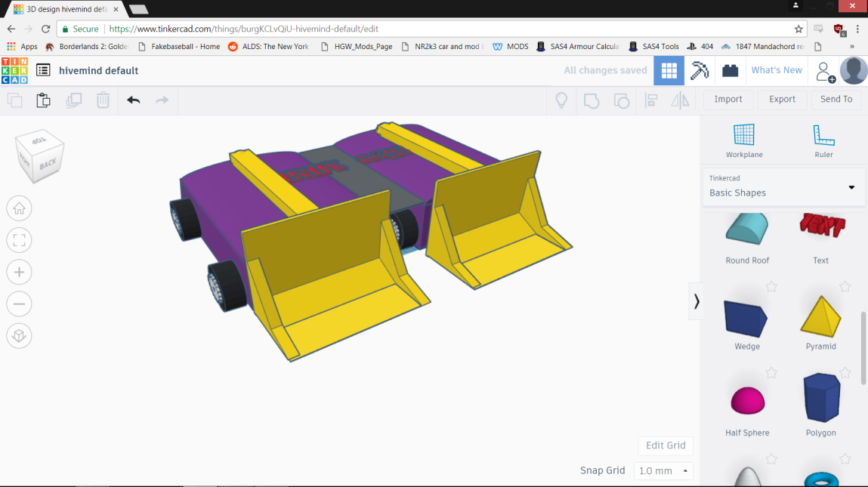Click the browser address bar URL
The image size is (868, 487).
point(243,29)
